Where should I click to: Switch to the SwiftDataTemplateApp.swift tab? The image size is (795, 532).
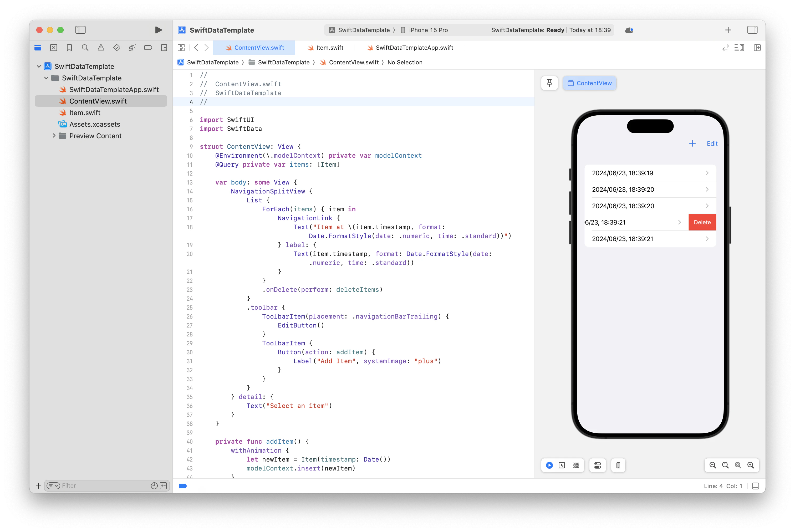(x=410, y=48)
